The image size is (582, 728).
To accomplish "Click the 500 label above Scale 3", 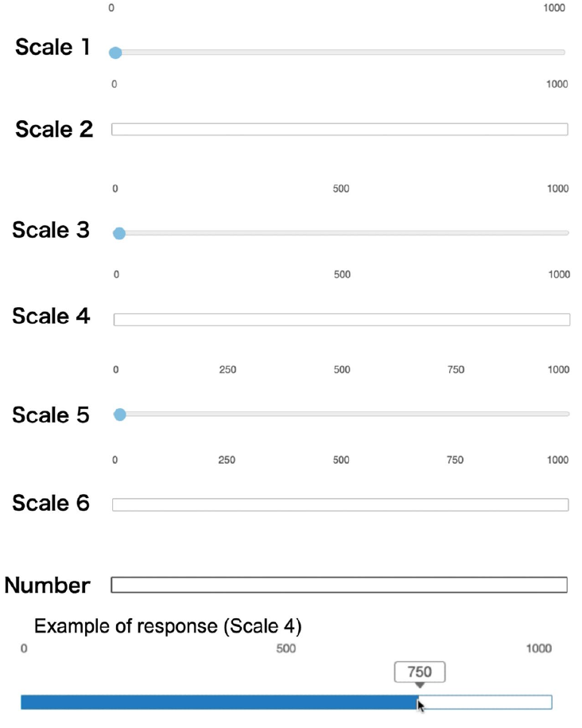I will [341, 189].
